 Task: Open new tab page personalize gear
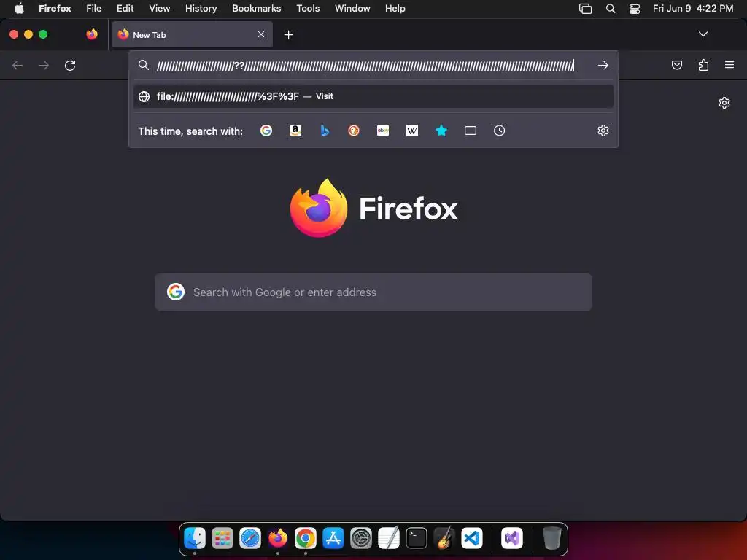tap(724, 103)
